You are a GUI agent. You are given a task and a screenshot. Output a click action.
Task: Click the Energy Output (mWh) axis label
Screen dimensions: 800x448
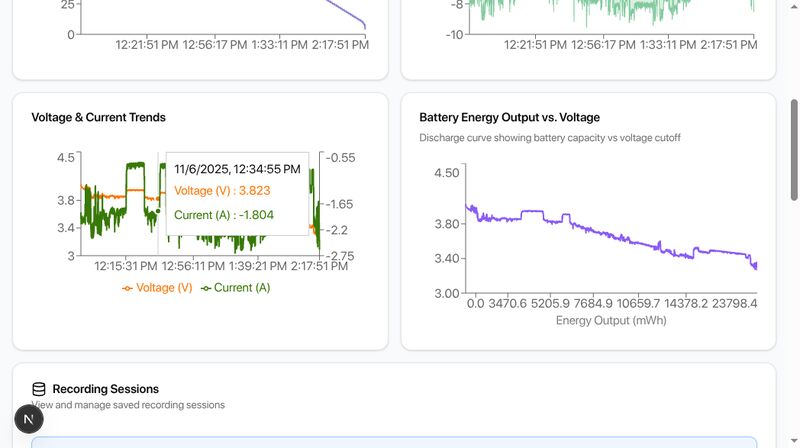tap(610, 321)
